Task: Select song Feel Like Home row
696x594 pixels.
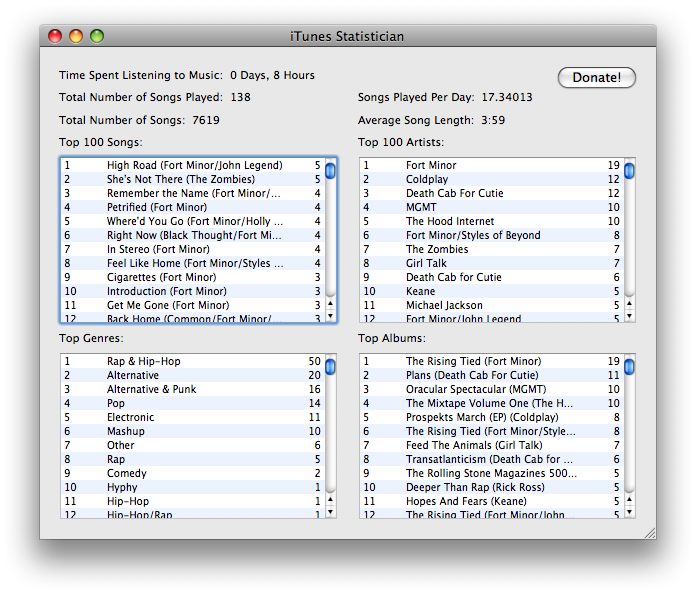Action: pyautogui.click(x=193, y=263)
